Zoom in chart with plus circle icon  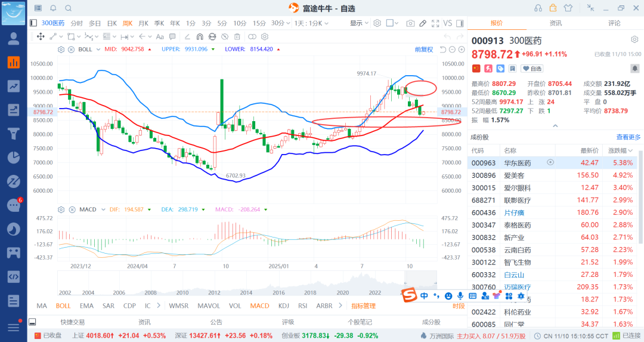(462, 50)
